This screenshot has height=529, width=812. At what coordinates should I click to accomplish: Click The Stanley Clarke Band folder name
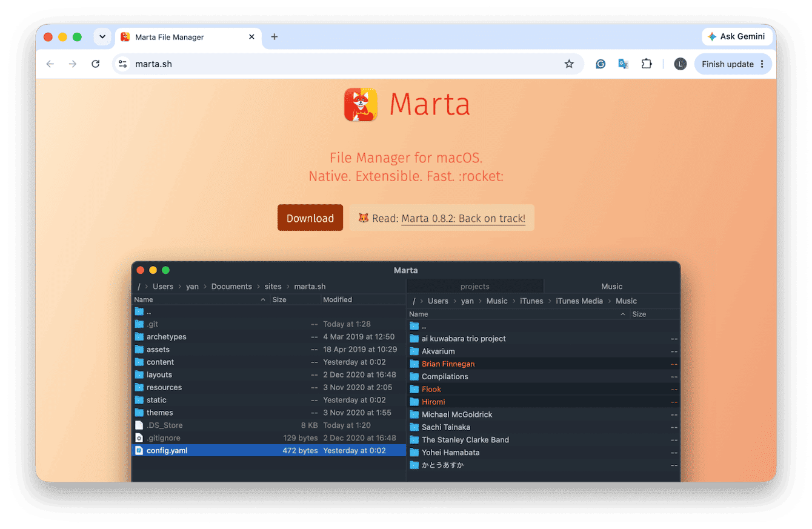465,440
